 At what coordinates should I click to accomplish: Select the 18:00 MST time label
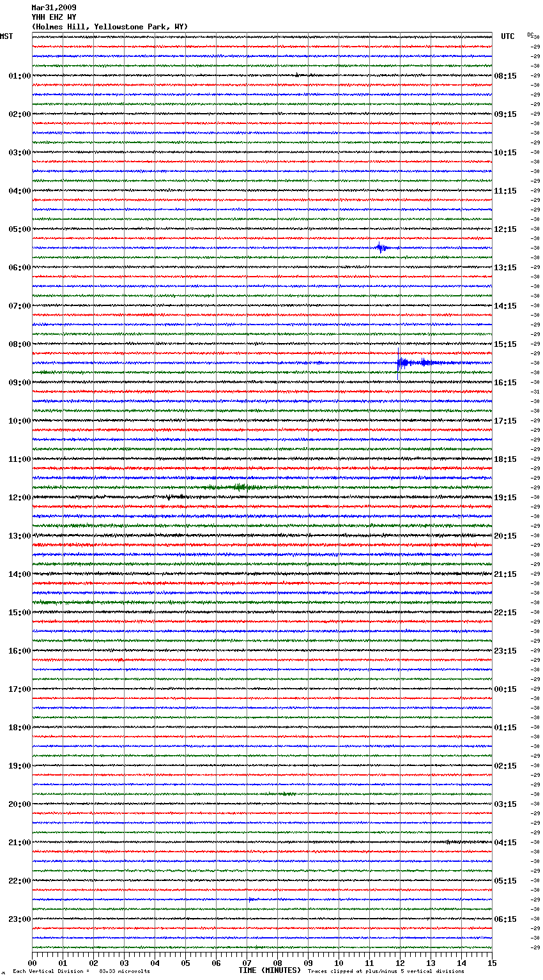coord(20,728)
